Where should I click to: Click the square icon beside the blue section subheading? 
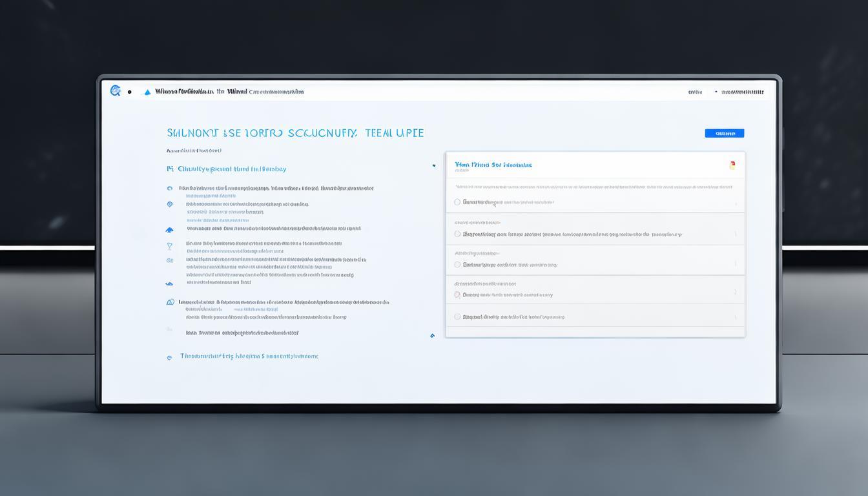click(x=170, y=169)
